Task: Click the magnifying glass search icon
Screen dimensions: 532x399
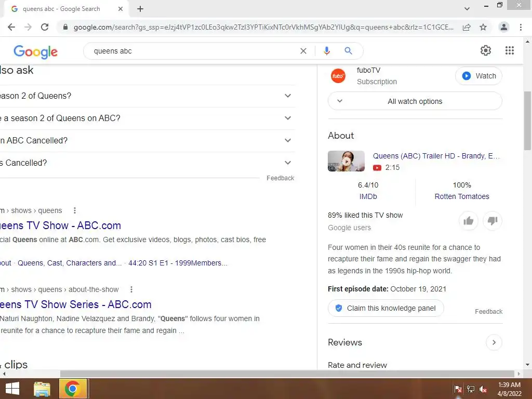Action: point(348,51)
